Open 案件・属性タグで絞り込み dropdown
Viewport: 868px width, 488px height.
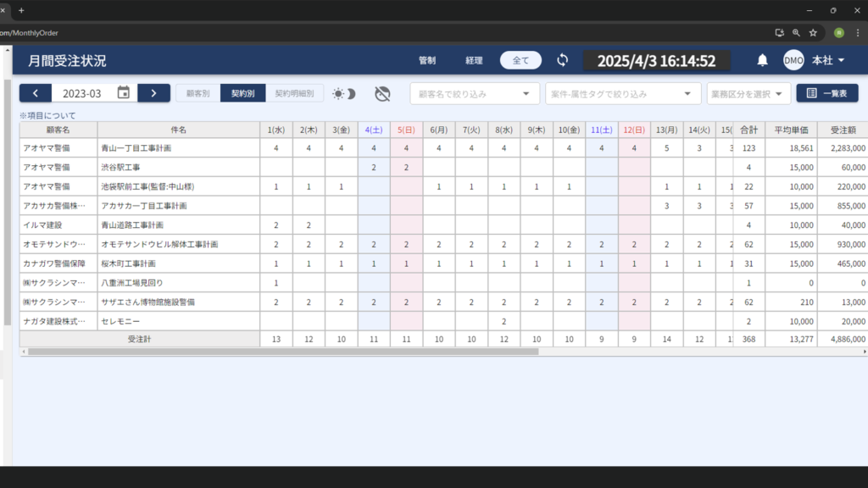coord(623,93)
